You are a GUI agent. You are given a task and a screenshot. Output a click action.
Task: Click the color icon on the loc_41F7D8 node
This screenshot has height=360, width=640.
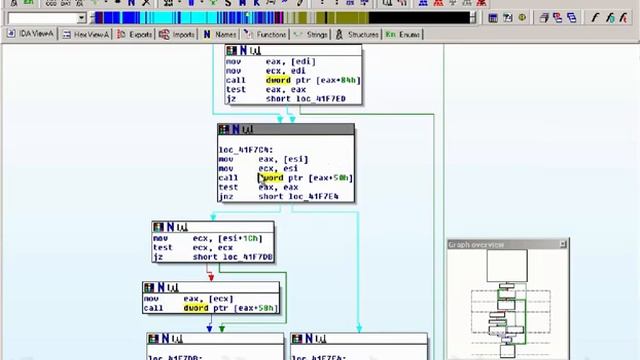(153, 338)
